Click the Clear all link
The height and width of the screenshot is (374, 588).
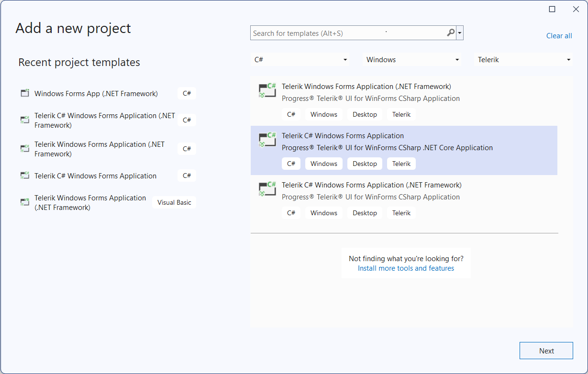coord(559,36)
